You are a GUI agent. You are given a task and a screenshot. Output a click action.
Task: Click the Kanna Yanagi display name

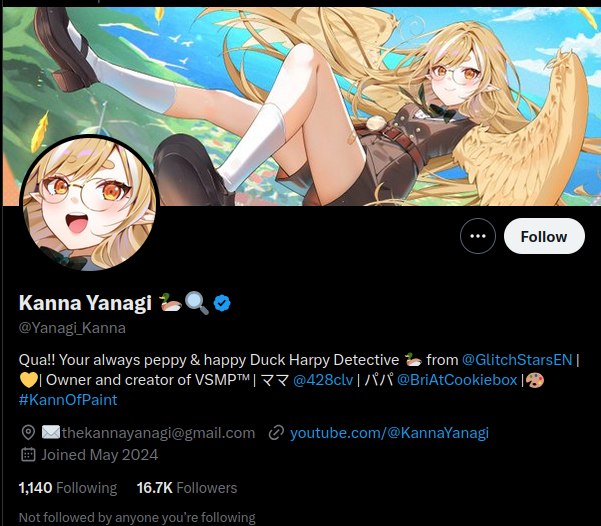point(85,302)
